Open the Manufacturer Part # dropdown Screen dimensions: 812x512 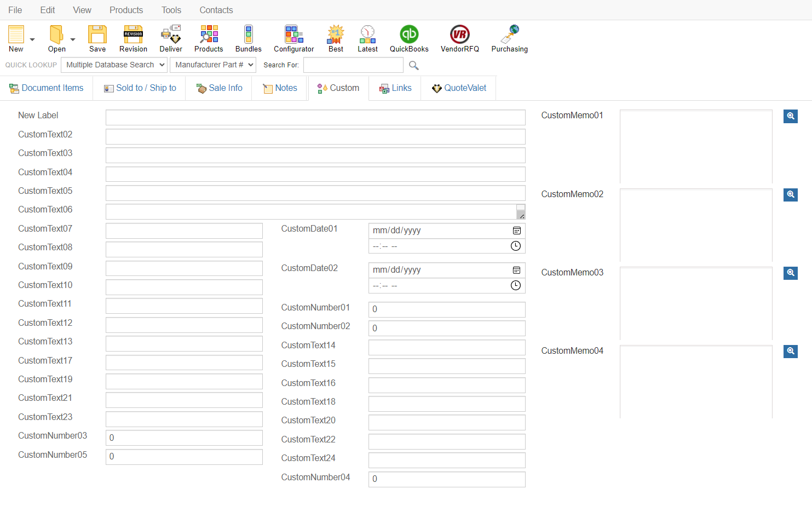(213, 65)
